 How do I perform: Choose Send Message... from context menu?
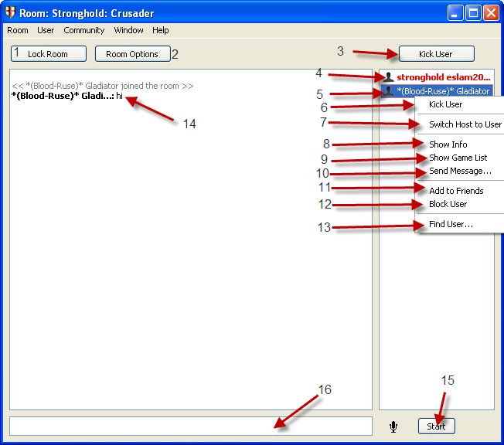click(x=460, y=171)
